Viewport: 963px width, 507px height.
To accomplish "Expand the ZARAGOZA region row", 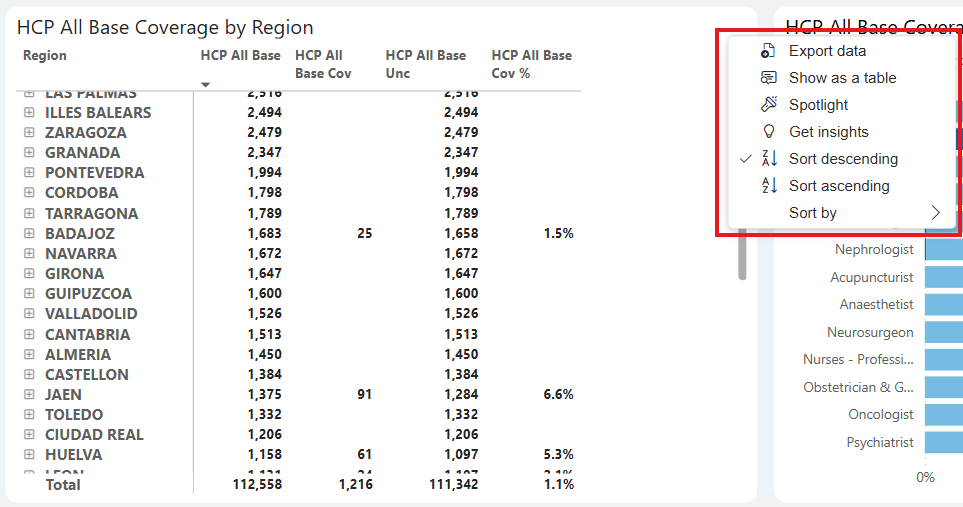I will point(29,133).
